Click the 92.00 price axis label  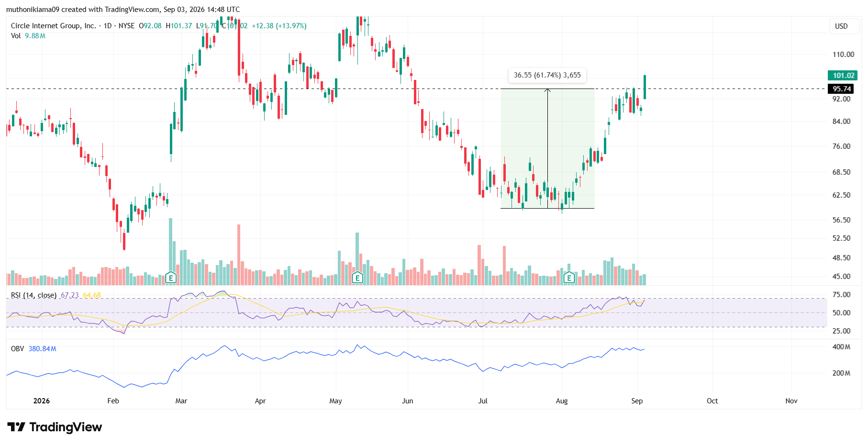click(841, 99)
